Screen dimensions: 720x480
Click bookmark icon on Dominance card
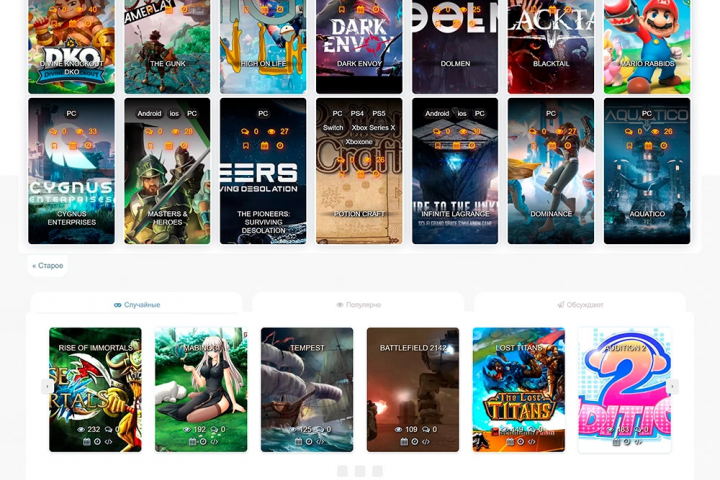tap(534, 146)
